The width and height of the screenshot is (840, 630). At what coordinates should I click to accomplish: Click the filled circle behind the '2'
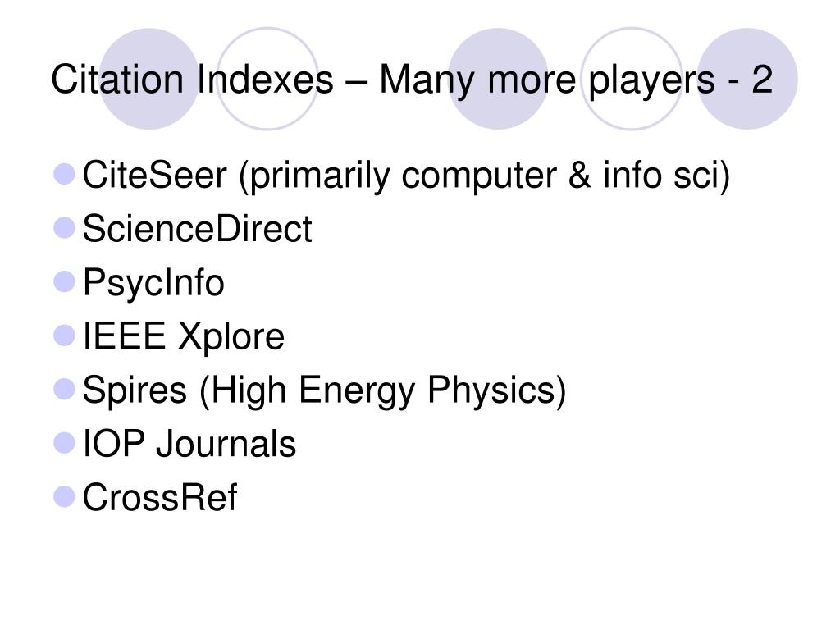(x=747, y=79)
